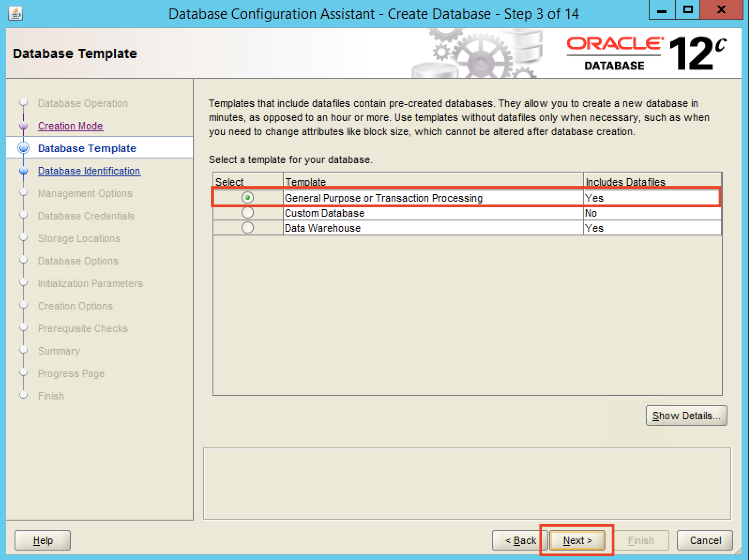Go back with the Back button

tap(520, 540)
